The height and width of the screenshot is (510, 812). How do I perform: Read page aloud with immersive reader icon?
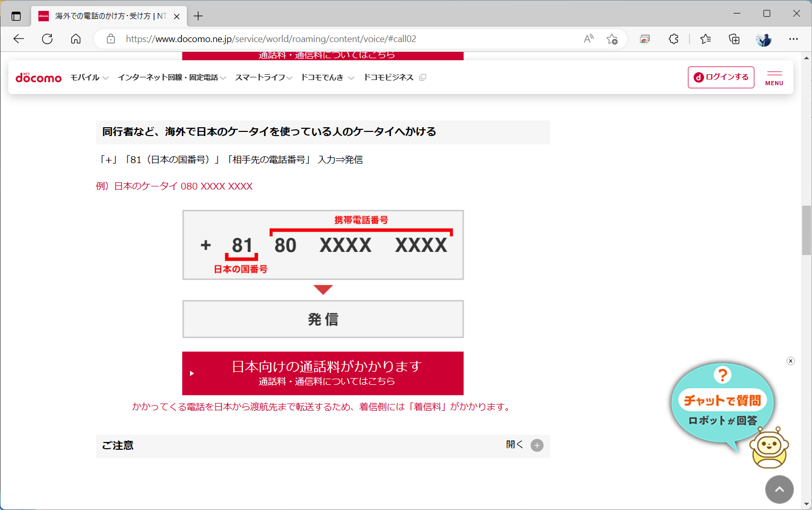[x=588, y=38]
